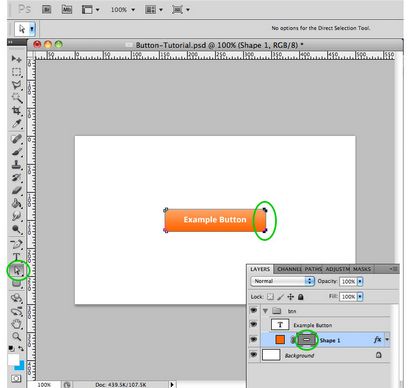Select the Eraser tool
Image resolution: width=410 pixels, height=388 pixels.
[x=16, y=191]
